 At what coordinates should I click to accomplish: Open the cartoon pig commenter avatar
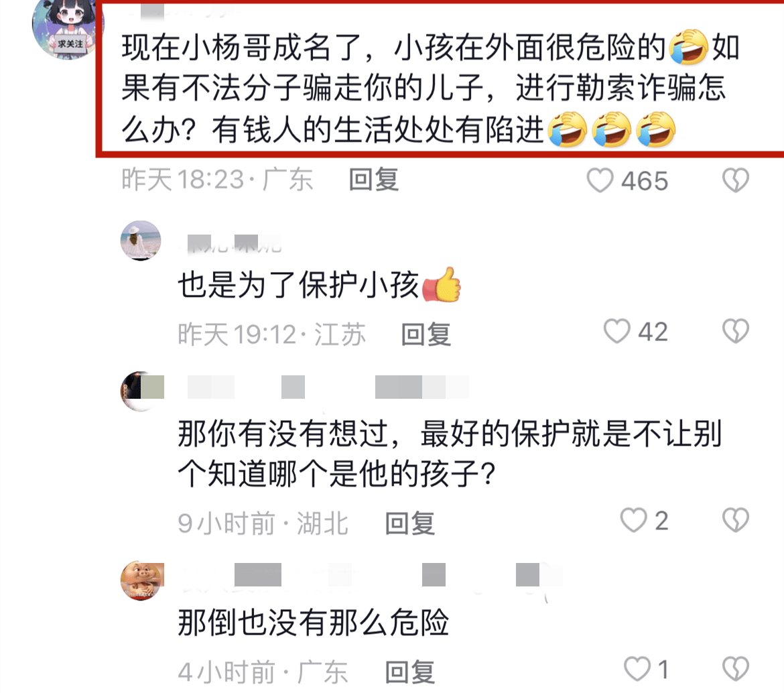(142, 580)
